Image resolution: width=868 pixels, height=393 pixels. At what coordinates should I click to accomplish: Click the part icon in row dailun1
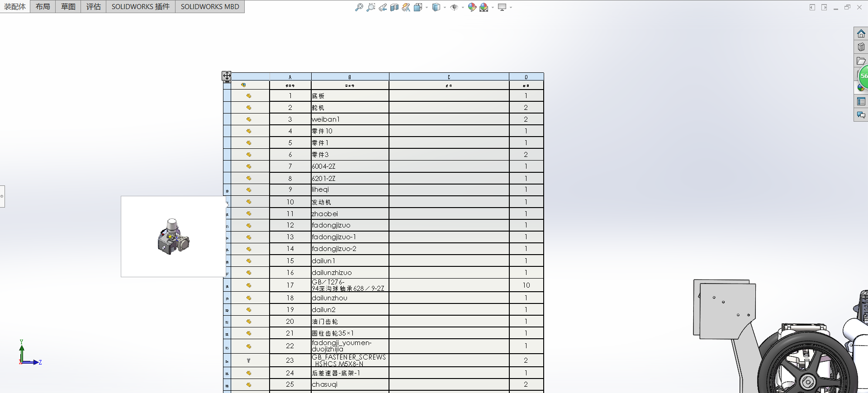[249, 261]
